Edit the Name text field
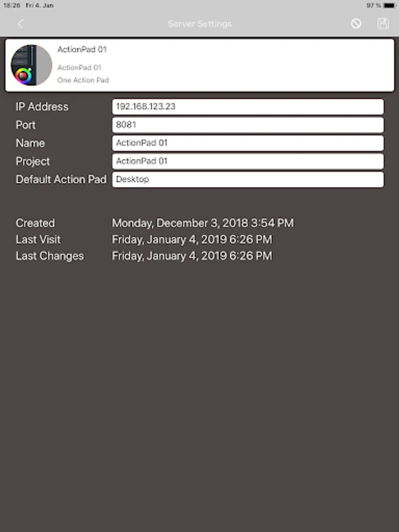This screenshot has height=532, width=399. tap(248, 143)
